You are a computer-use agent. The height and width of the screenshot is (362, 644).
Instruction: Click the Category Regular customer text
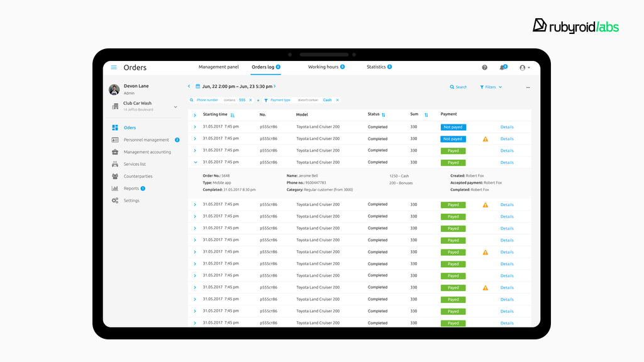point(319,190)
